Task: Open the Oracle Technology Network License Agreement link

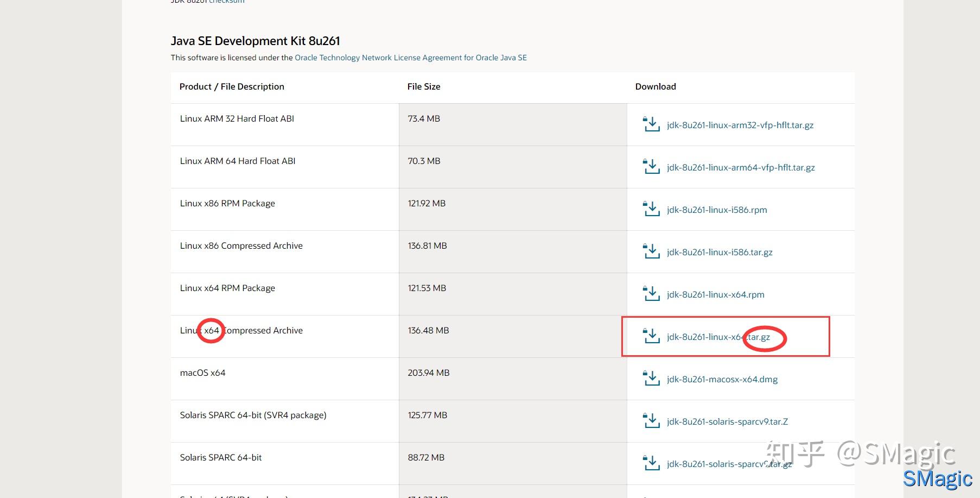Action: click(410, 58)
